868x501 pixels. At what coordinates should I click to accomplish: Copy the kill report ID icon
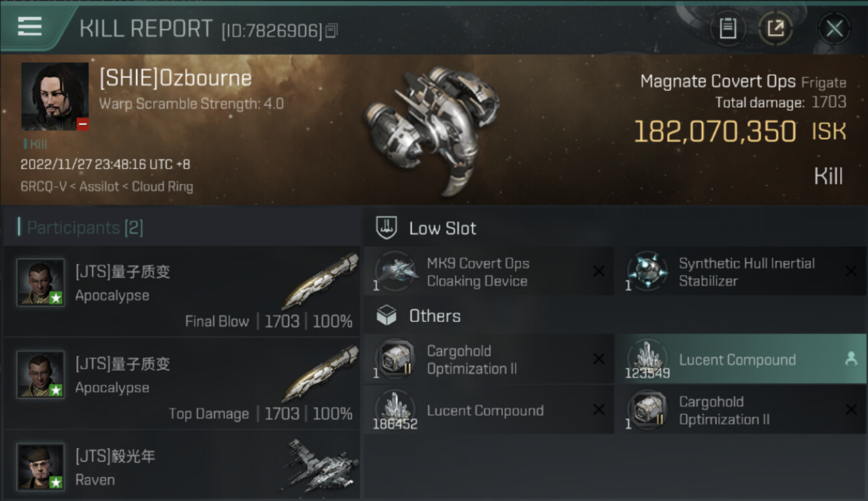332,31
